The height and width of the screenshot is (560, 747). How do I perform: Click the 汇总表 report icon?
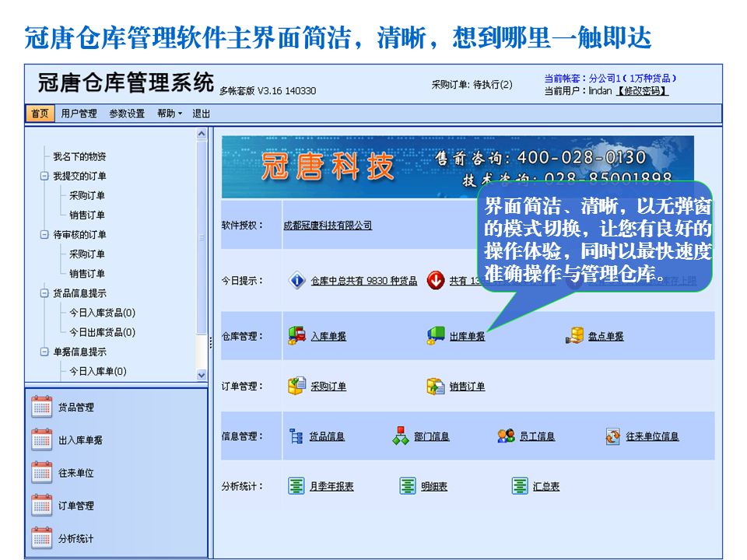point(520,485)
